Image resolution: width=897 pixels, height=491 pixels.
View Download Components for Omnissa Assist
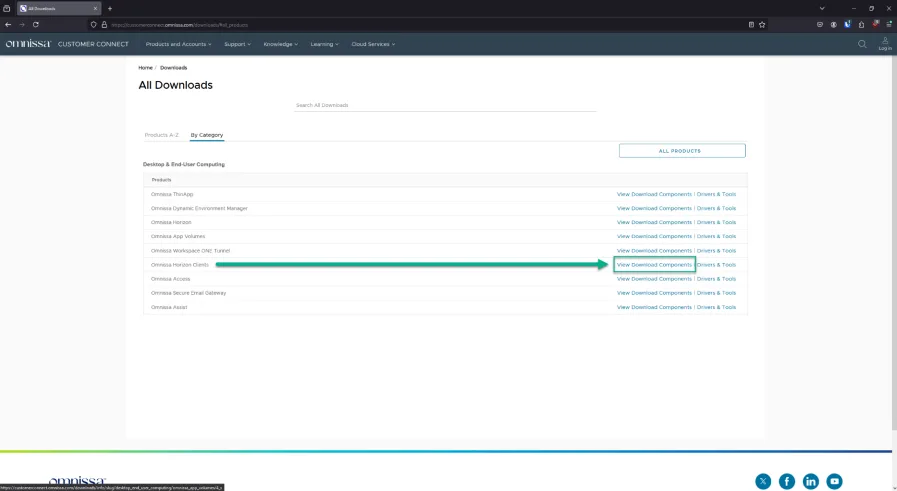pos(654,307)
